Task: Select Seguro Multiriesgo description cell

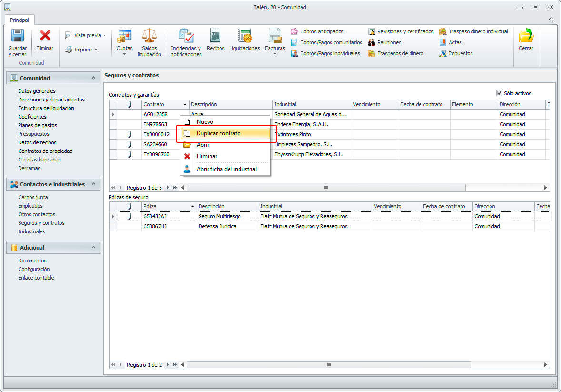Action: pyautogui.click(x=228, y=216)
